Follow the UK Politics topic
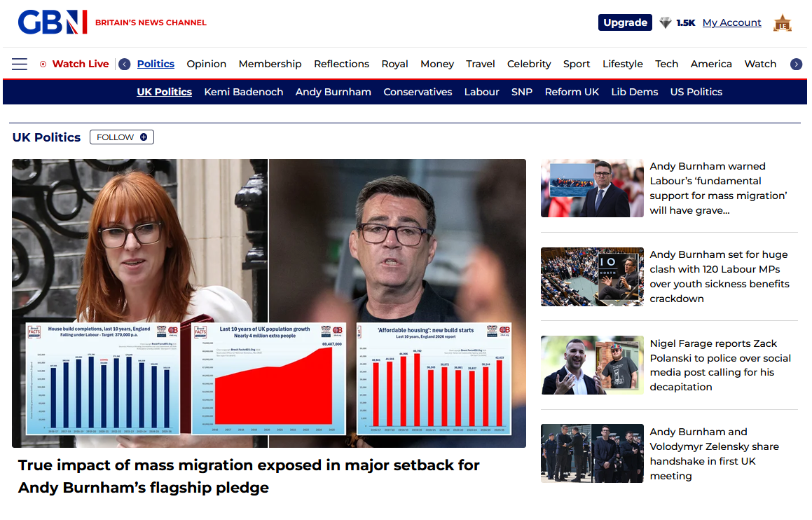This screenshot has width=812, height=520. 122,137
